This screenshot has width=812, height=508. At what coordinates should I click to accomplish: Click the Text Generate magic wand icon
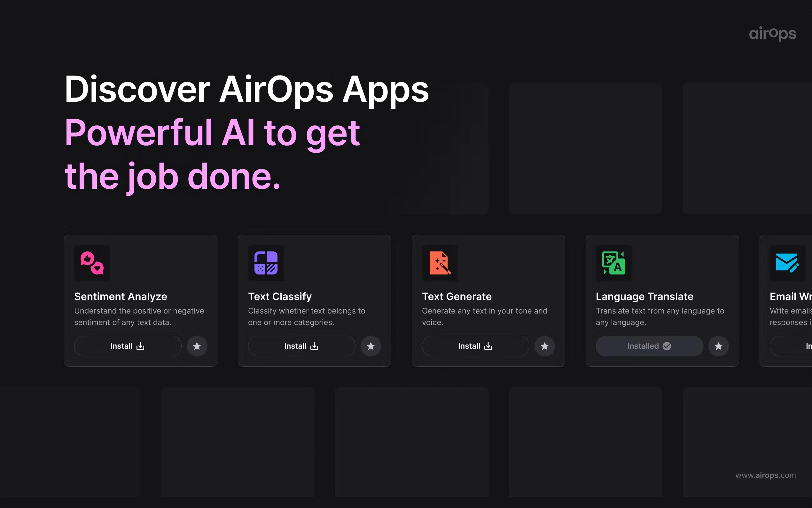(x=440, y=263)
